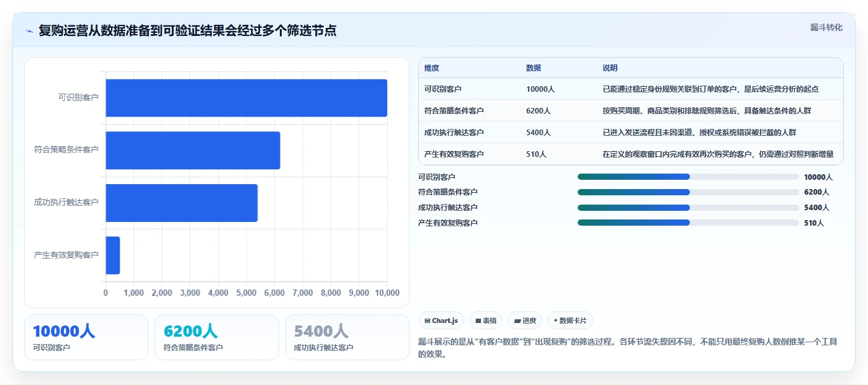This screenshot has width=868, height=385.
Task: Click the 510人 value beside the progress bar
Action: tap(814, 223)
